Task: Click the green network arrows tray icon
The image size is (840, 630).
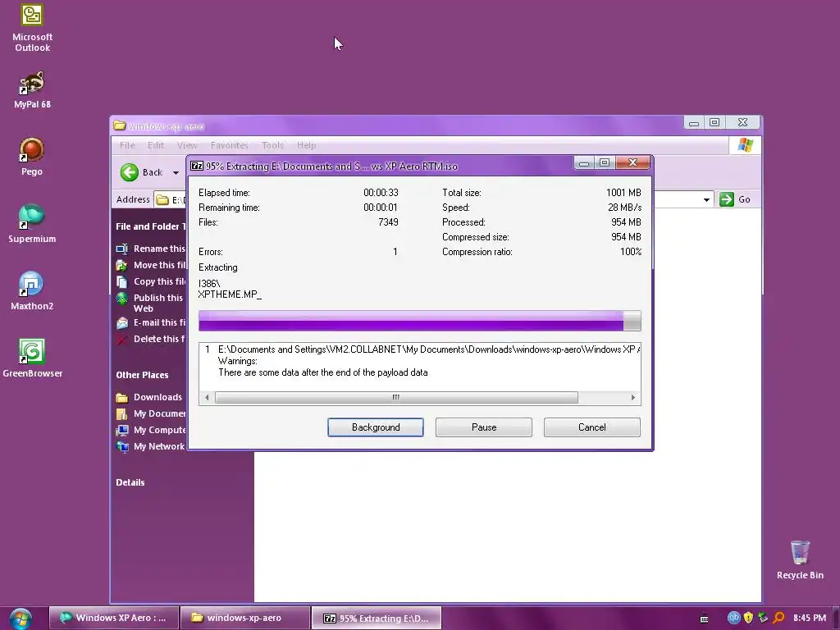Action: [763, 618]
